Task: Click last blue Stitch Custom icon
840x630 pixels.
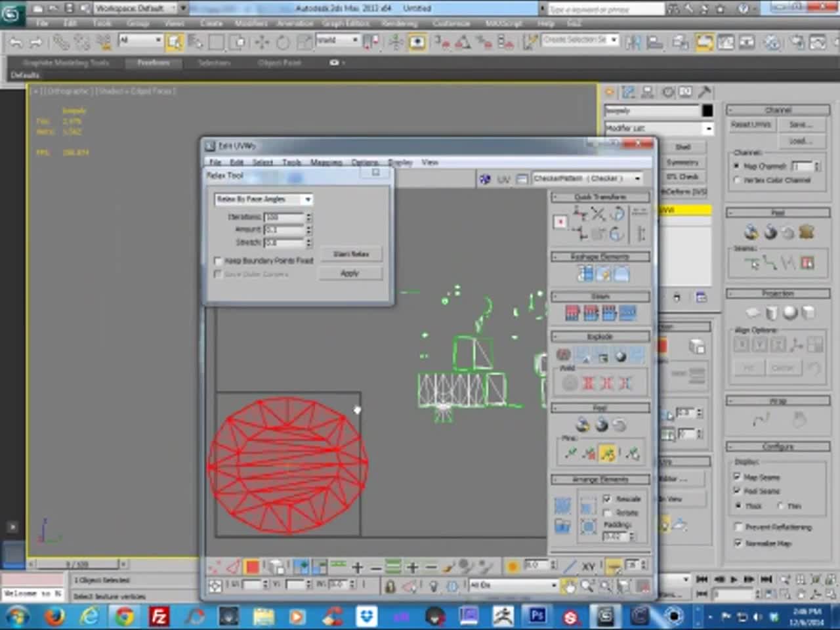Action: [628, 314]
